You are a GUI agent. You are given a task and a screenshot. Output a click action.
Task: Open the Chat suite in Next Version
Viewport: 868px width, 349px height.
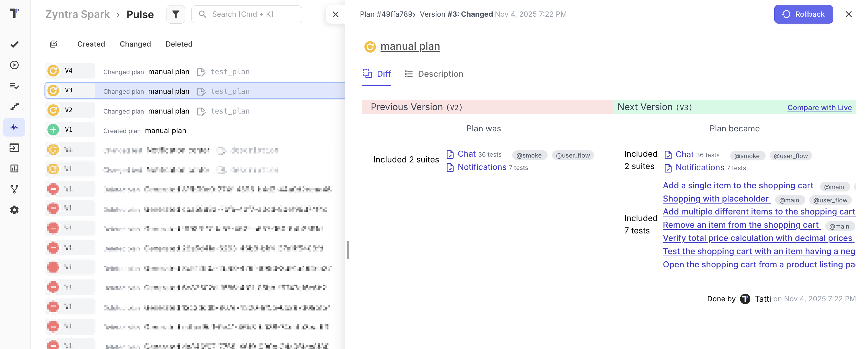(x=684, y=155)
